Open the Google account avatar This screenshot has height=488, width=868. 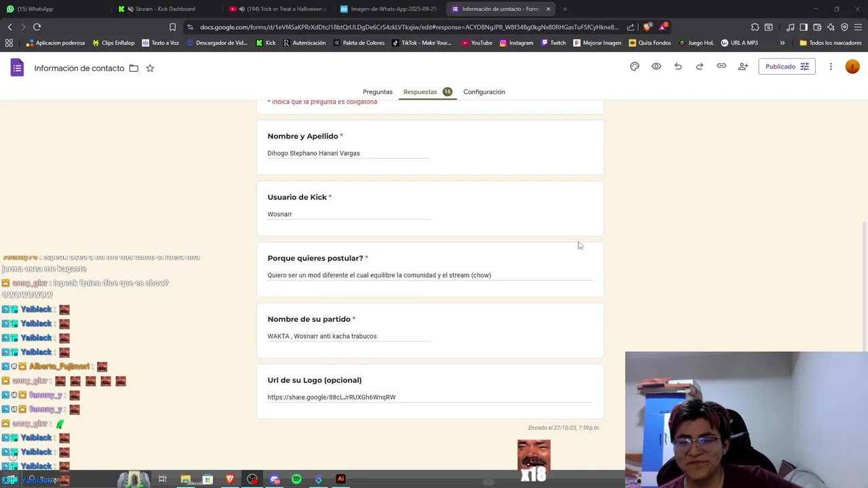click(852, 66)
